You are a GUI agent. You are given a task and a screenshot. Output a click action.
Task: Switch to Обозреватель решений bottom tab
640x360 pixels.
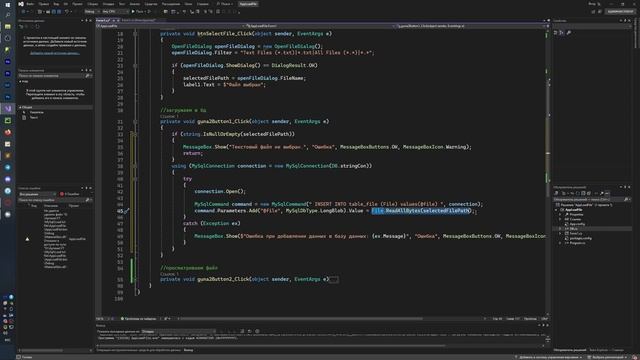(570, 350)
